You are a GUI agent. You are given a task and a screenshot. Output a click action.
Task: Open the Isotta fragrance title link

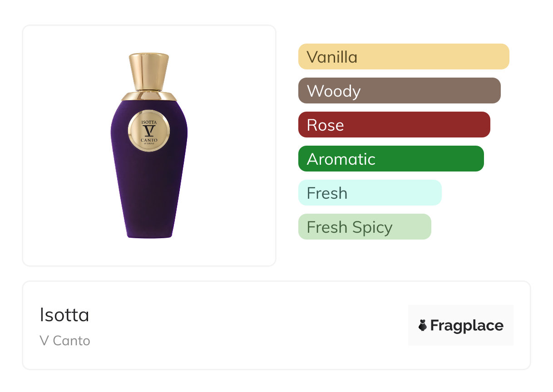[x=64, y=315]
